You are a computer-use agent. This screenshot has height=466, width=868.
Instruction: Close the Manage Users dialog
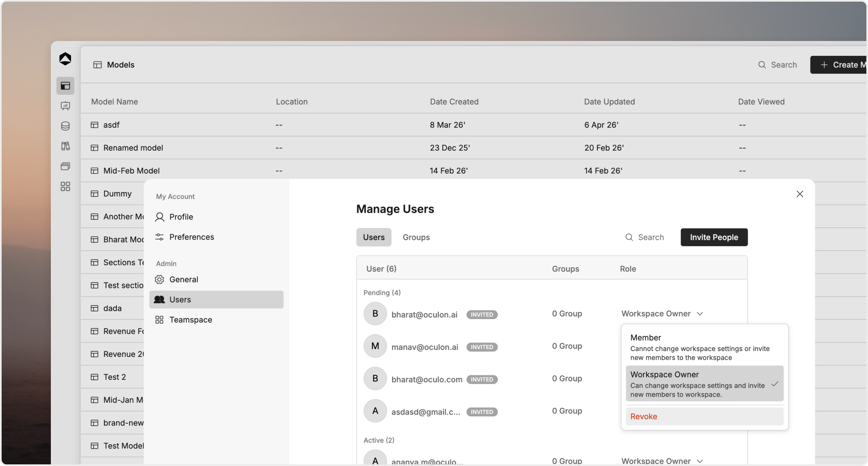click(799, 194)
